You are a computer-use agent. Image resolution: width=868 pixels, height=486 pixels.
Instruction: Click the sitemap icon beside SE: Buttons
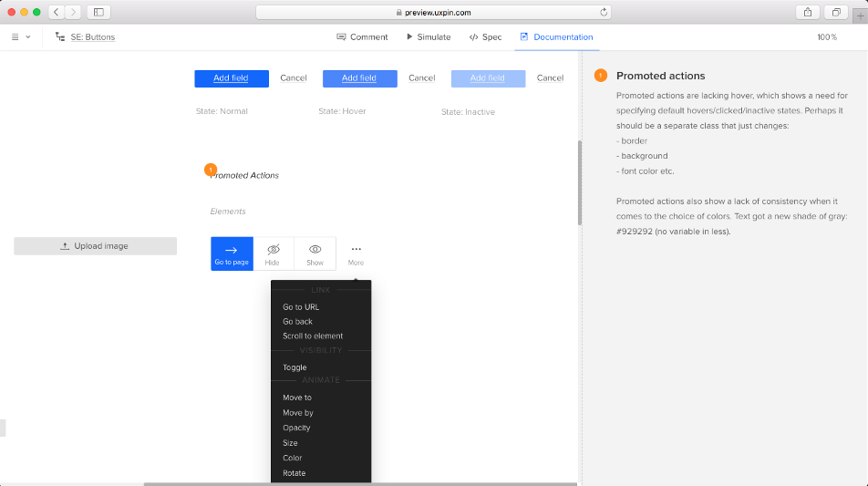[60, 36]
